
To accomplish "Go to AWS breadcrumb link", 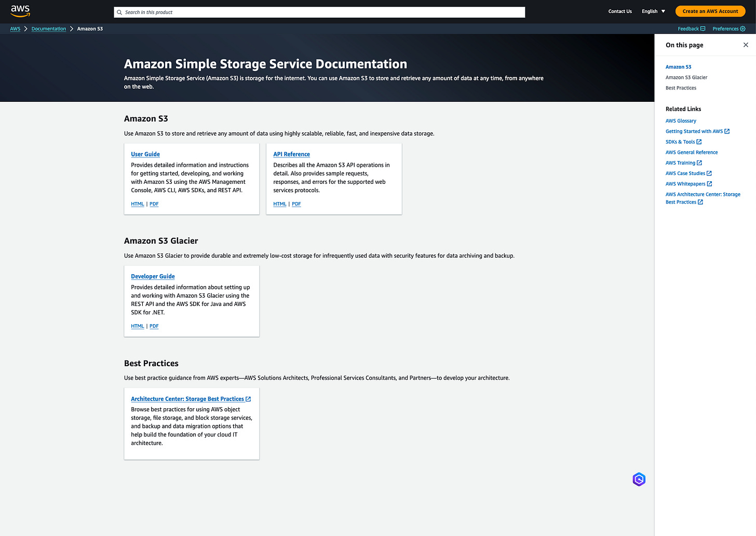I will [15, 29].
